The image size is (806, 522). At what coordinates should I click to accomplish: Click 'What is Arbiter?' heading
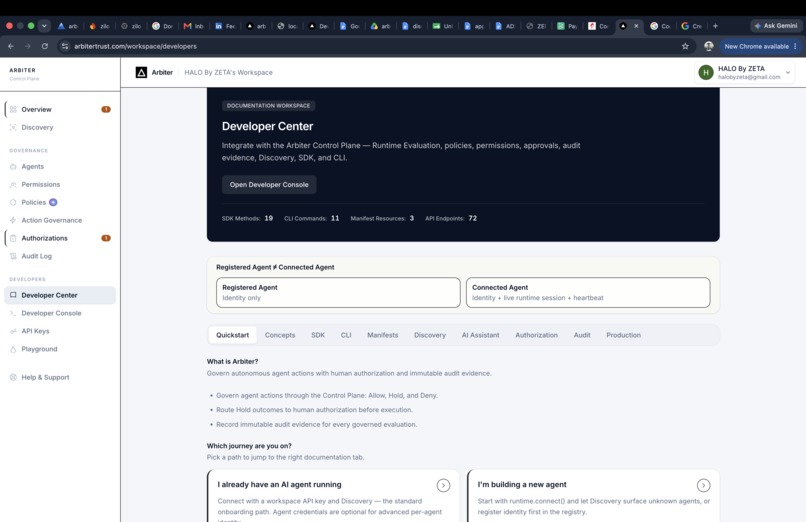pyautogui.click(x=232, y=362)
